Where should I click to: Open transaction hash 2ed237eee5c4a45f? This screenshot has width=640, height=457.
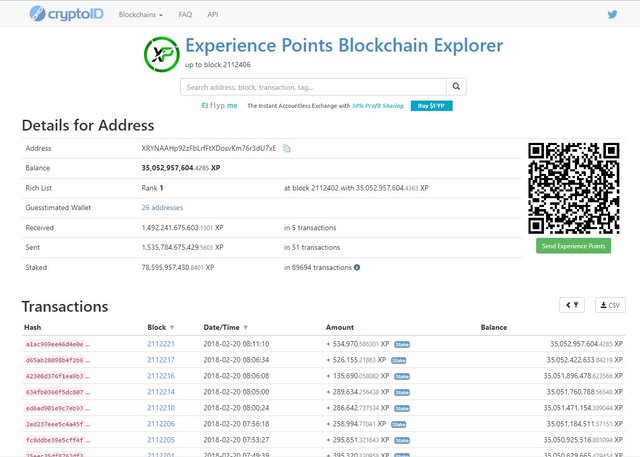55,424
